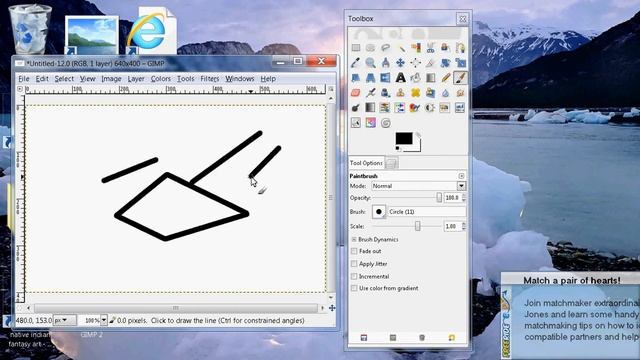Image resolution: width=640 pixels, height=360 pixels.
Task: Open the px unit dropdown in status bar
Action: coord(65,320)
